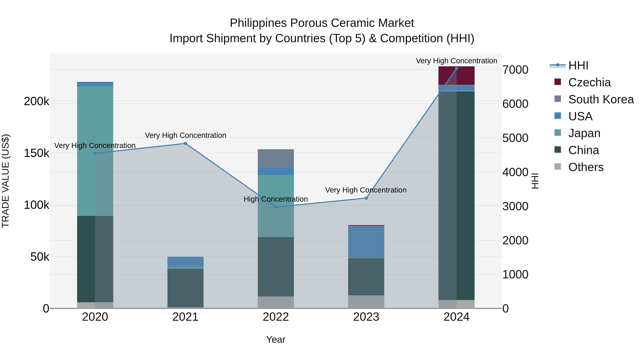Click the USA blue color swatch

[558, 116]
